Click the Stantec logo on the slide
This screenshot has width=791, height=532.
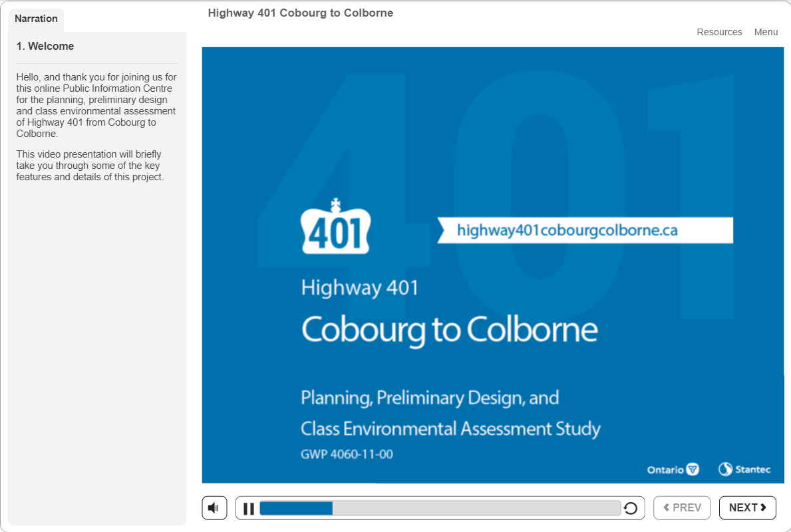[x=744, y=469]
